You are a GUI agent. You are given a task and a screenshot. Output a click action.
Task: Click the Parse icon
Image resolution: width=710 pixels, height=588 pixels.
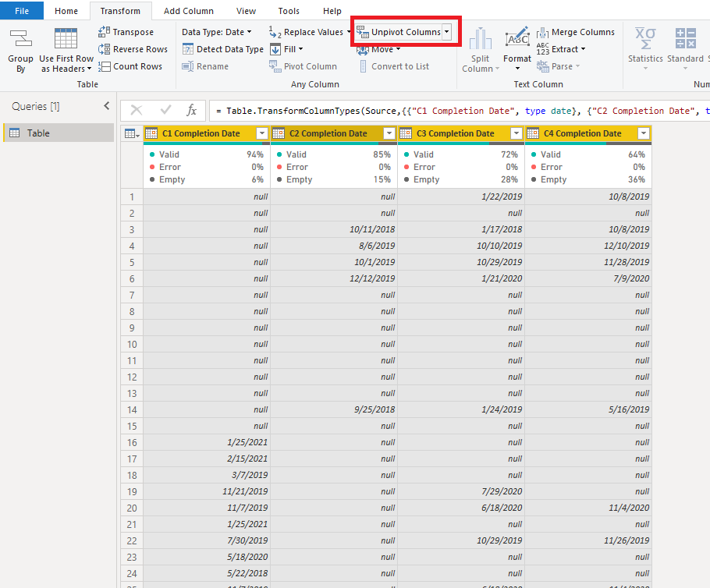coord(542,66)
